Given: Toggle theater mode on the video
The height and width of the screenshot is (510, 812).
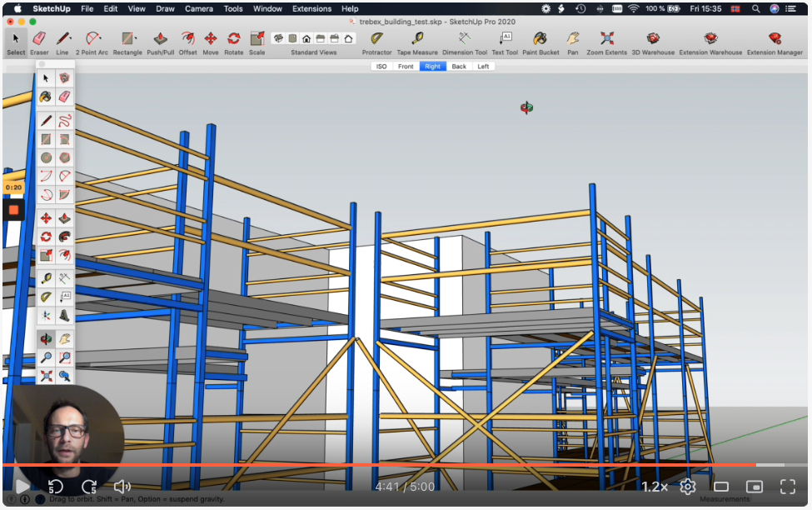Looking at the screenshot, I should (721, 487).
